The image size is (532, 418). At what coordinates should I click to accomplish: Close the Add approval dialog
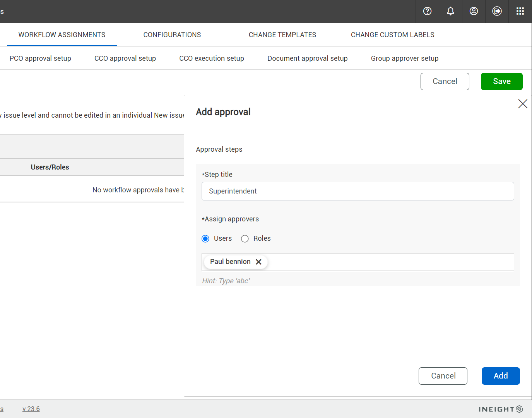[x=523, y=104]
